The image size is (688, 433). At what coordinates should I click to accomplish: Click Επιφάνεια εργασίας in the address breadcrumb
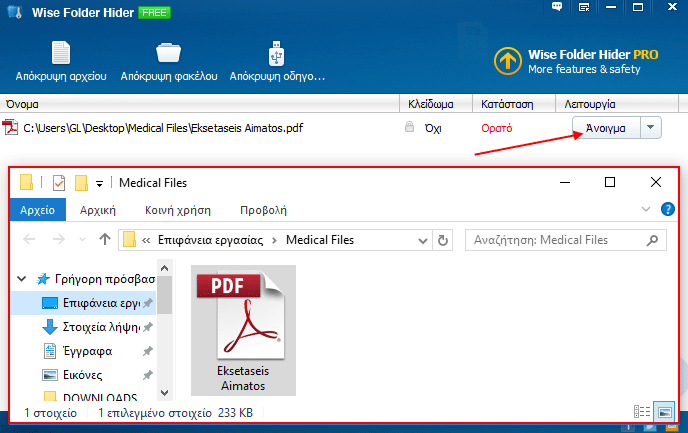pyautogui.click(x=217, y=240)
